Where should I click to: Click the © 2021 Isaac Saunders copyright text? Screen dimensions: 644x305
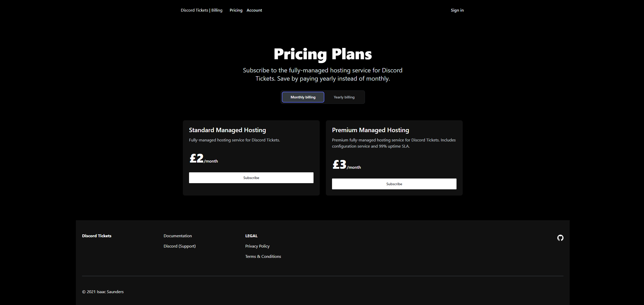[103, 292]
